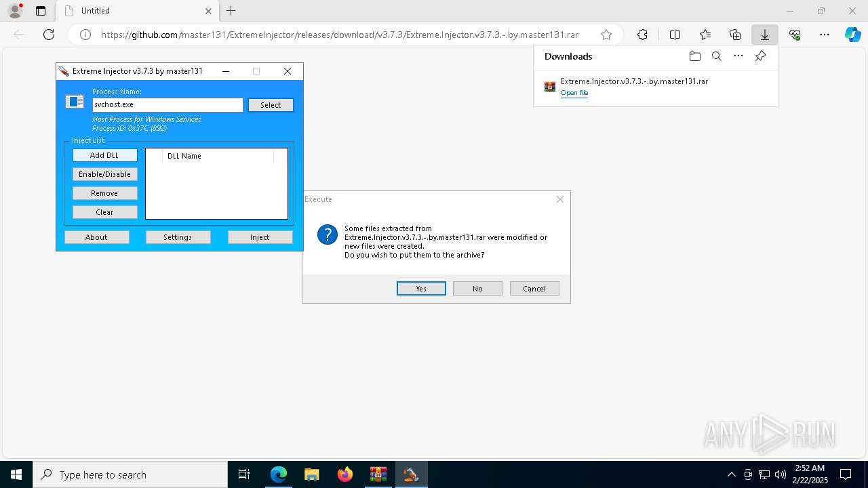Switch to WinRAR in taskbar
Image resolution: width=868 pixels, height=488 pixels.
click(x=378, y=474)
